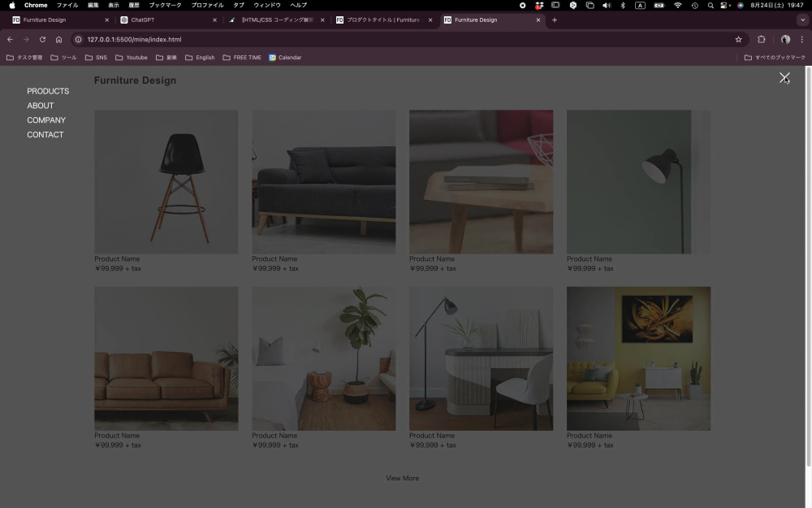
Task: Open the desk with white chair image
Action: 481,358
